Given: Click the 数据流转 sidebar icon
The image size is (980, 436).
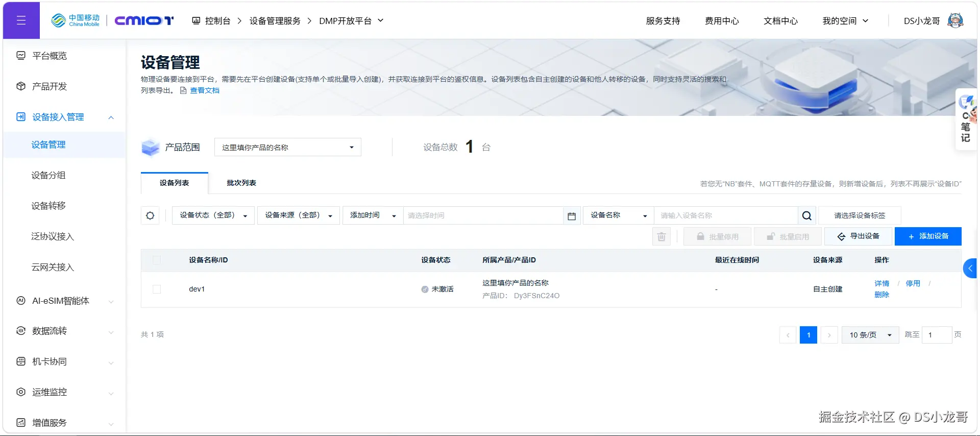Looking at the screenshot, I should click(21, 331).
